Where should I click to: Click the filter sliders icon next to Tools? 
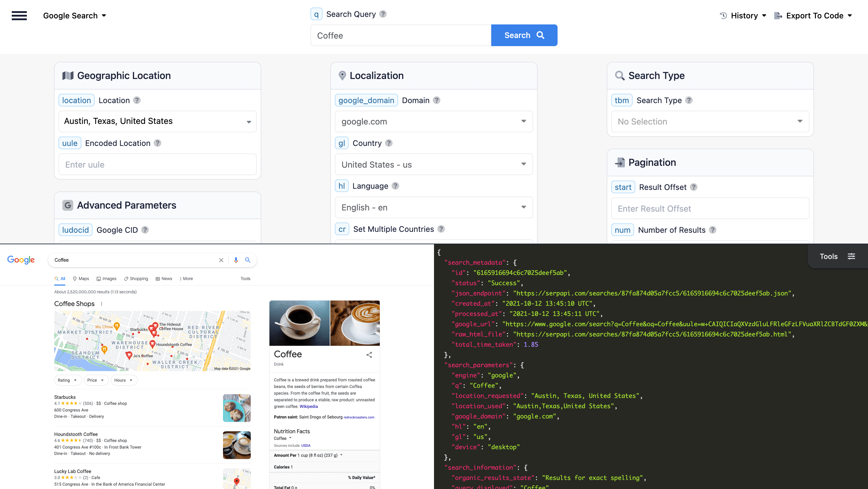tap(852, 256)
